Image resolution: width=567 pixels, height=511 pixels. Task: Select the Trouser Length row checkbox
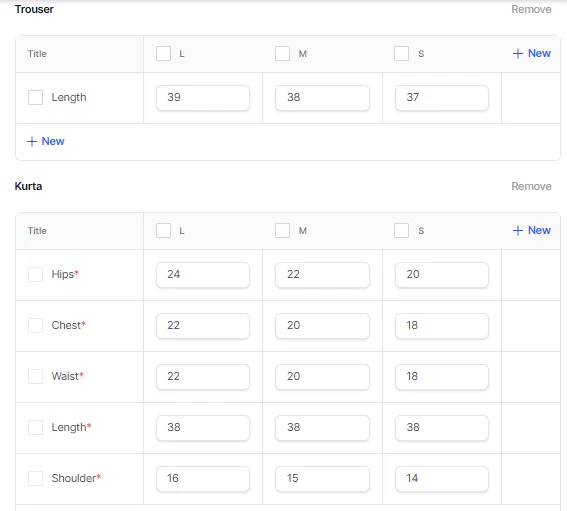(35, 97)
